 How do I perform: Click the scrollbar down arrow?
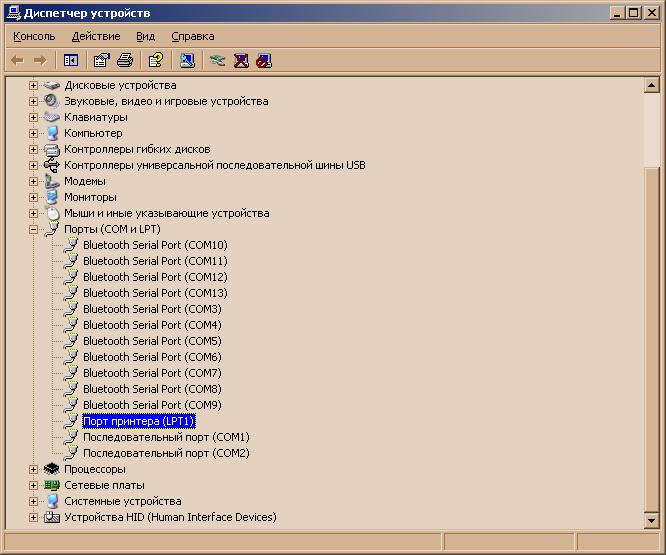pyautogui.click(x=652, y=520)
